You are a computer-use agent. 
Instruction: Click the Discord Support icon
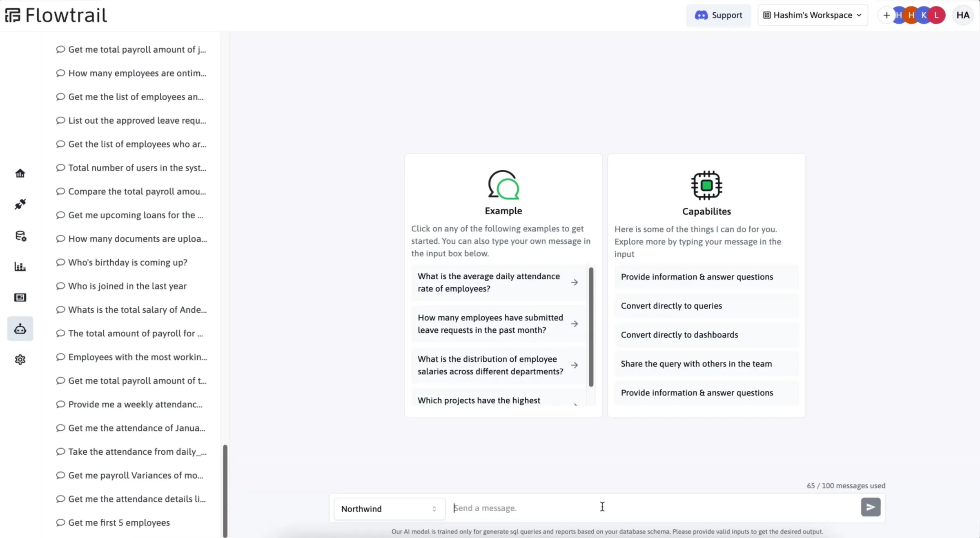702,15
